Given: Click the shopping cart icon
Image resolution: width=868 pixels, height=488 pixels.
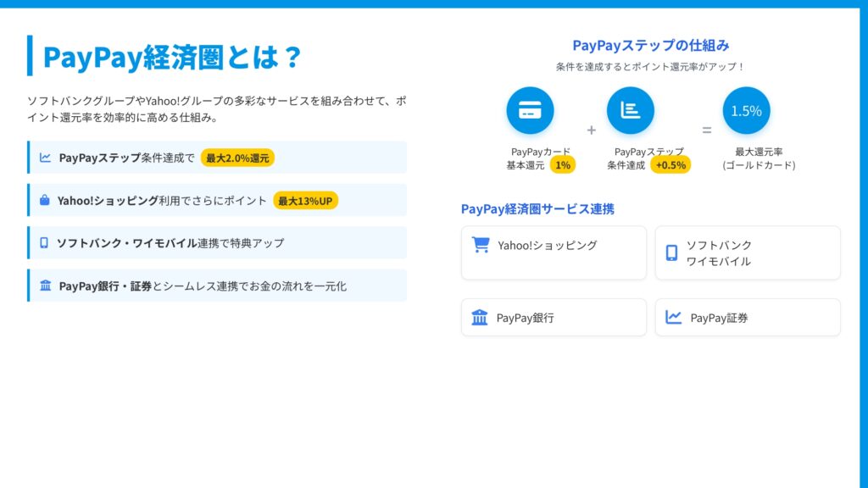Looking at the screenshot, I should (481, 245).
